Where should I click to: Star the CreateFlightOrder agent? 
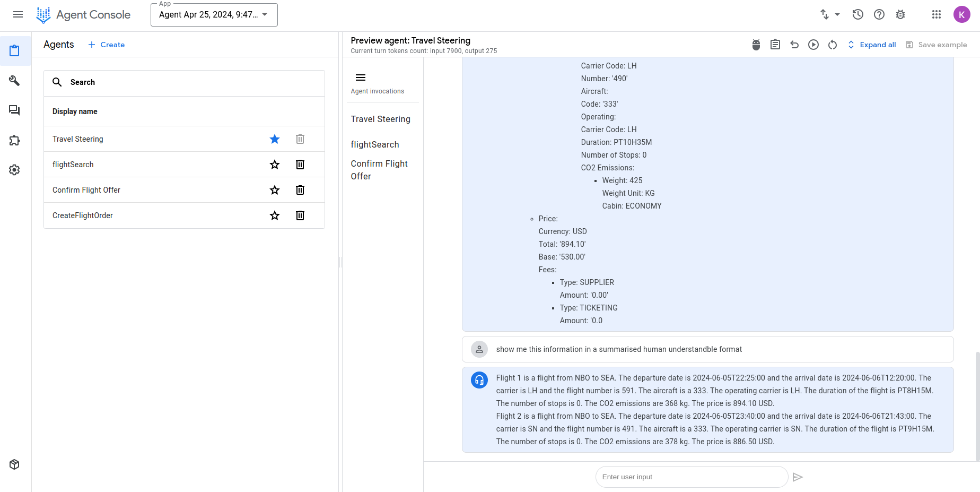(x=274, y=215)
